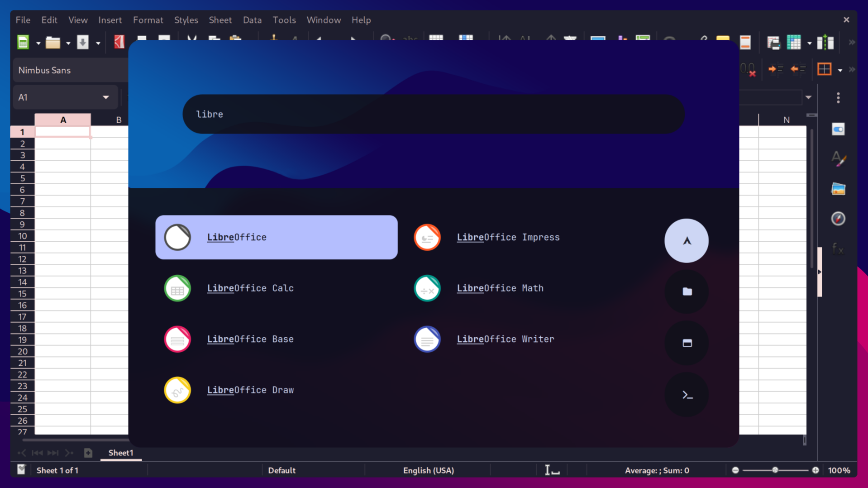
Task: Click zoom in plus icon in status bar
Action: pyautogui.click(x=816, y=470)
